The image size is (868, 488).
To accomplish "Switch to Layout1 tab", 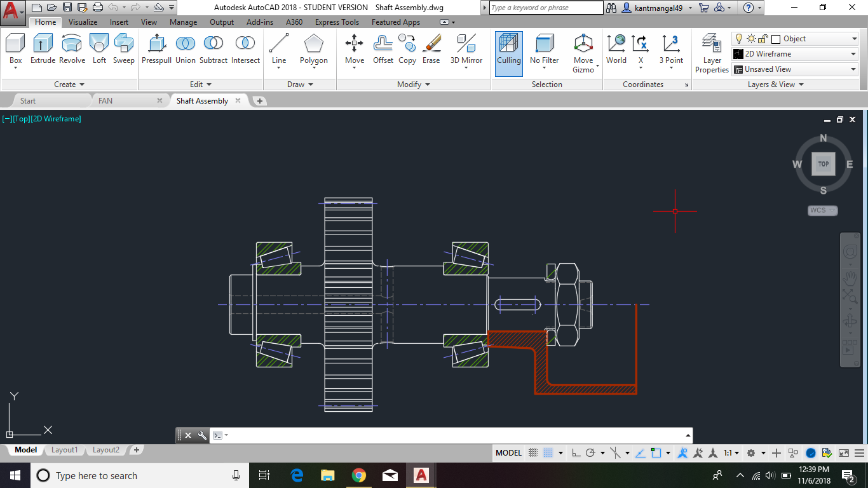I will point(64,450).
